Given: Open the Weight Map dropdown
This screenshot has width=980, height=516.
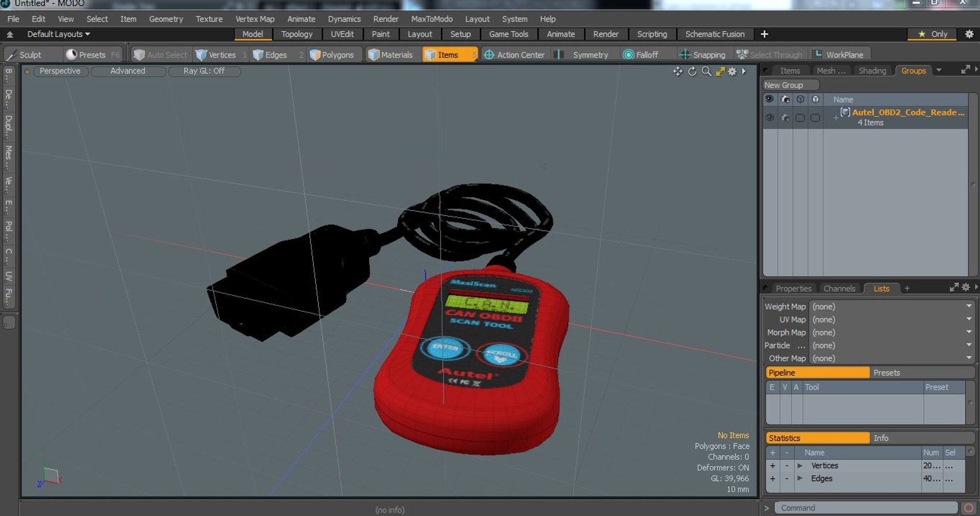Looking at the screenshot, I should (x=892, y=306).
